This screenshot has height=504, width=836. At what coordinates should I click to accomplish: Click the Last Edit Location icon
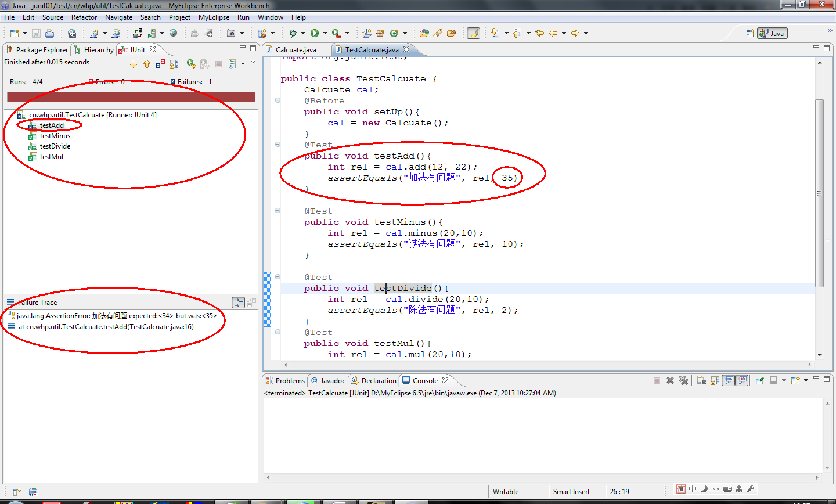[x=539, y=33]
